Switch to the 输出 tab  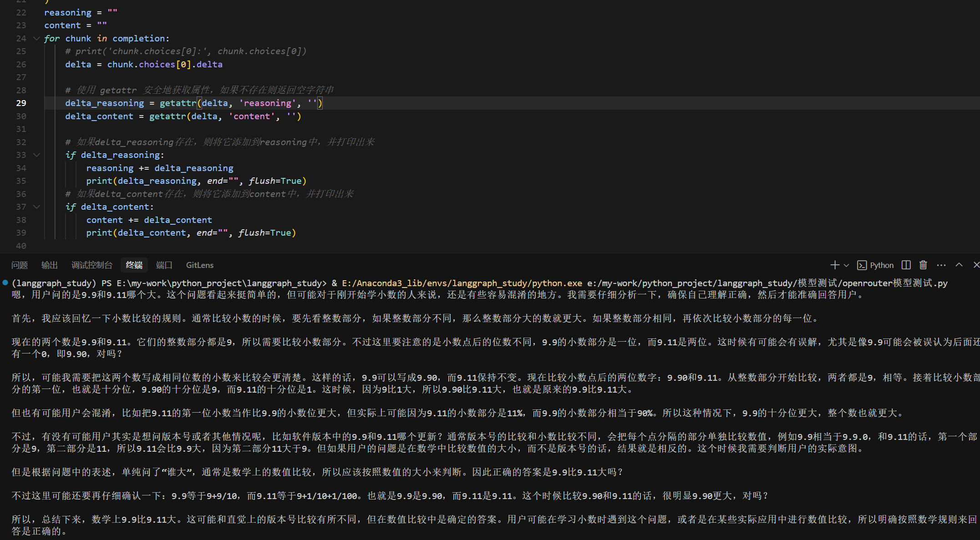(50, 265)
